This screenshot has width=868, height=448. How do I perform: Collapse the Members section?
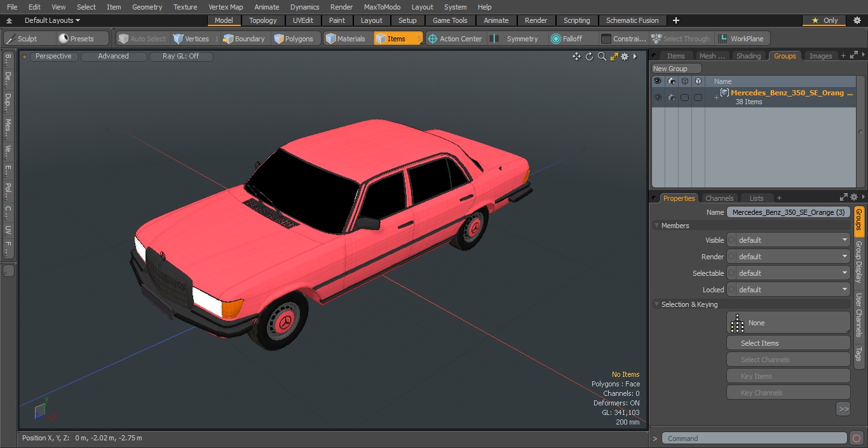tap(656, 226)
